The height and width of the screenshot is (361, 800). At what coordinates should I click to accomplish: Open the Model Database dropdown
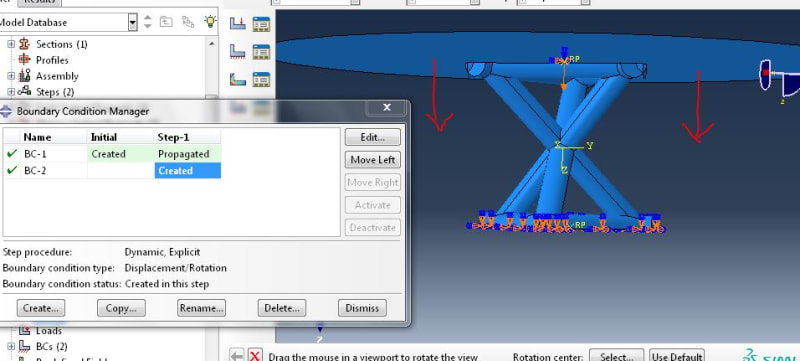[133, 22]
